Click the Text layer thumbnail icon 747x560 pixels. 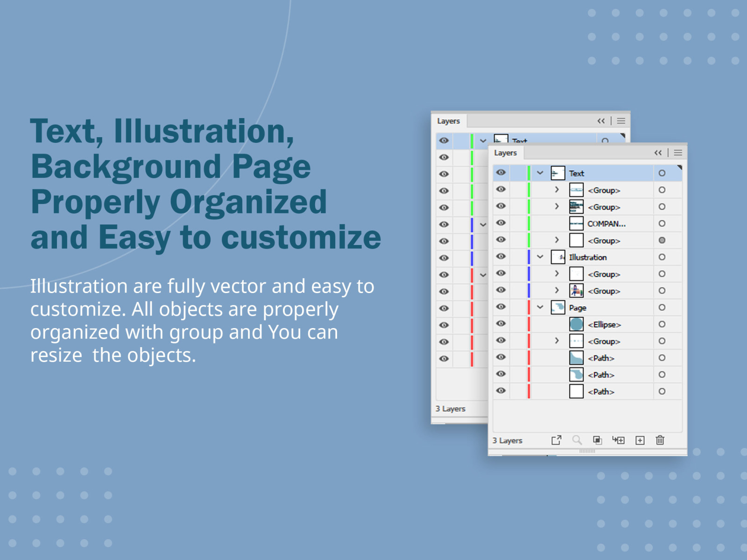(557, 173)
